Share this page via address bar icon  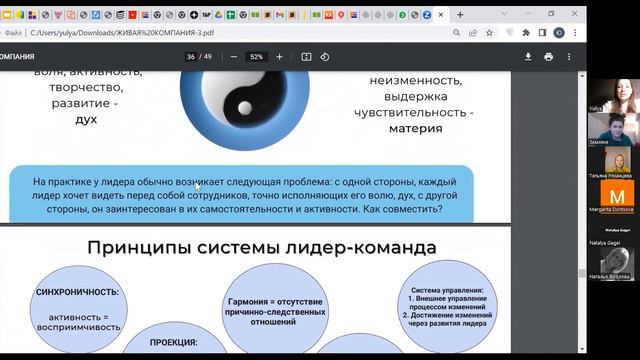[x=473, y=33]
